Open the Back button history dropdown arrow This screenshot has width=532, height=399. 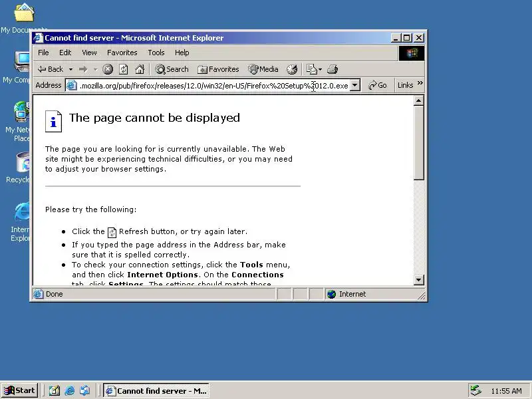pyautogui.click(x=70, y=70)
